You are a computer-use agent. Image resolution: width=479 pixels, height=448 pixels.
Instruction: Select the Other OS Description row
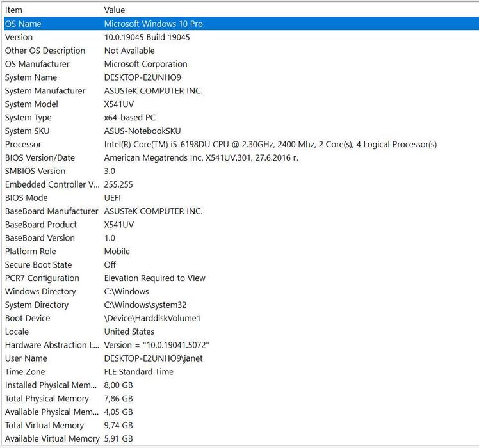point(241,51)
